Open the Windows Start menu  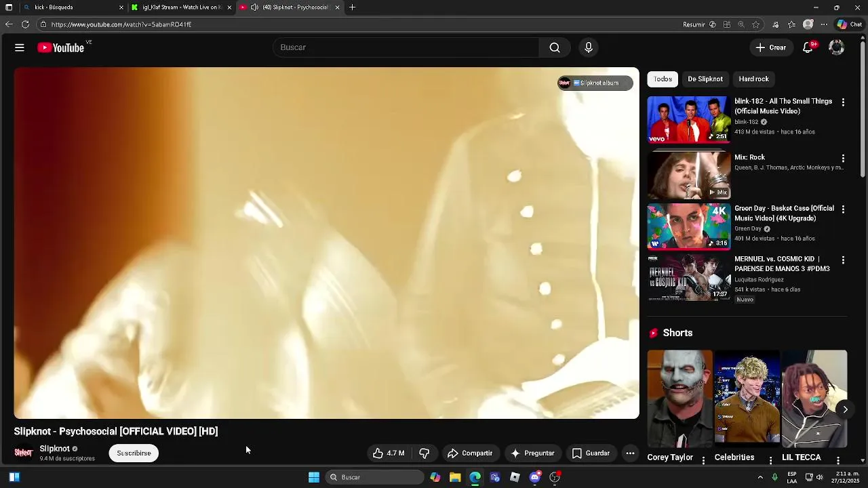[314, 477]
